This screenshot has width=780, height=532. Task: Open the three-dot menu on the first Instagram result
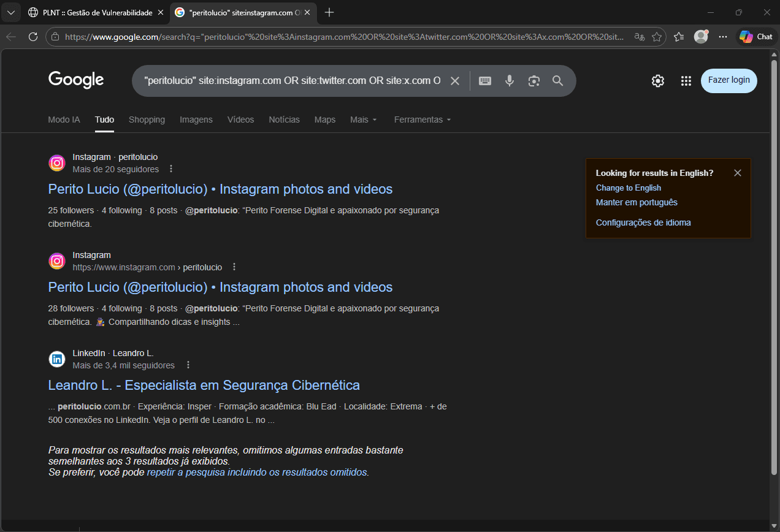(x=170, y=168)
